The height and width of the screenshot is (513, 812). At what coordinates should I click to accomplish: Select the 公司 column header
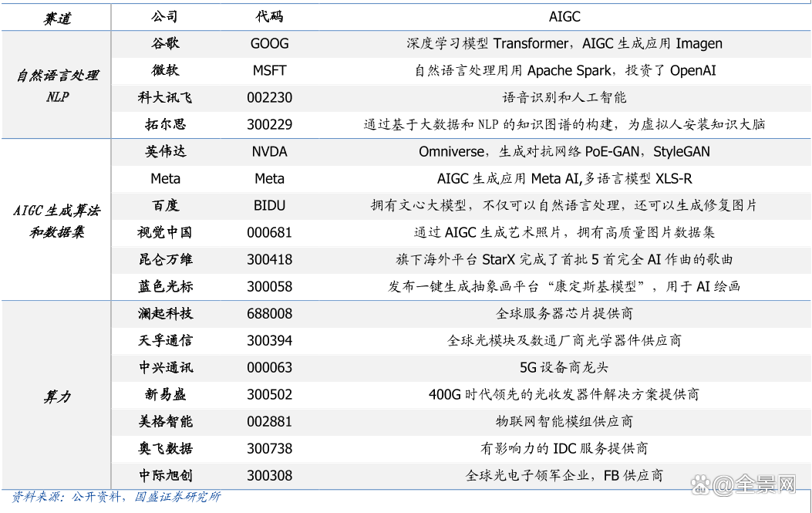click(x=165, y=16)
